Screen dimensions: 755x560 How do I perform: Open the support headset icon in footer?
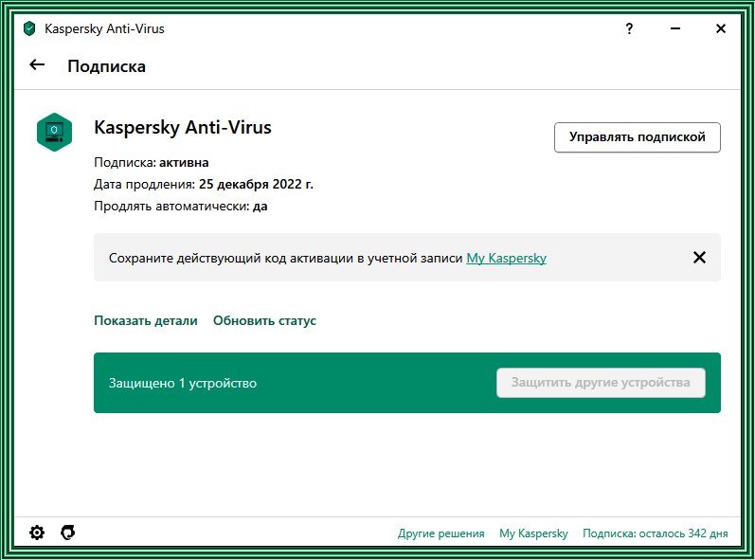click(x=68, y=533)
